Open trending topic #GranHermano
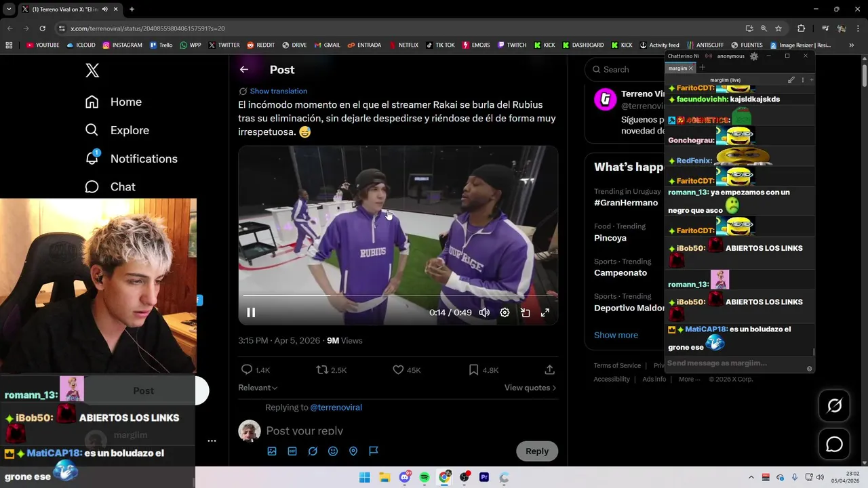Image resolution: width=868 pixels, height=488 pixels. (x=626, y=203)
